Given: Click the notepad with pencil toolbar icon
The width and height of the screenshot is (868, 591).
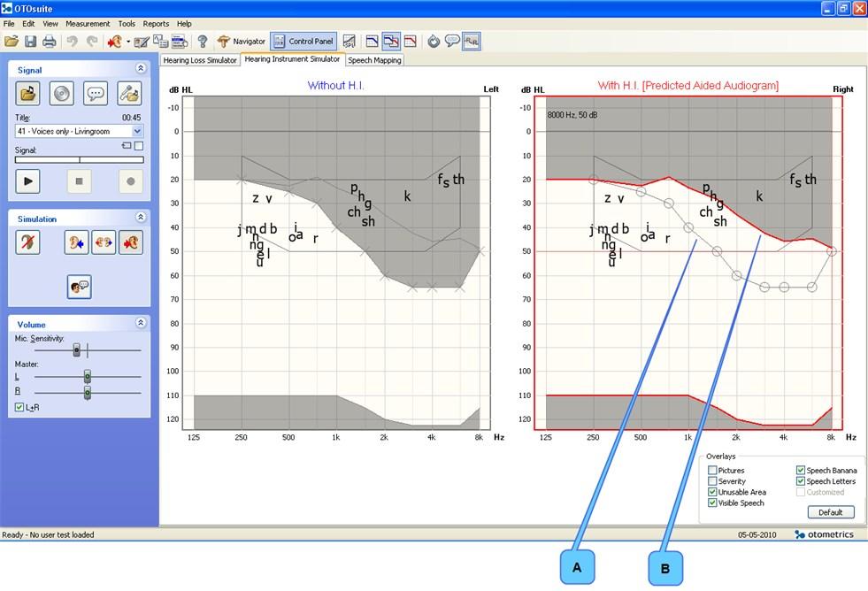Looking at the screenshot, I should click(x=142, y=41).
